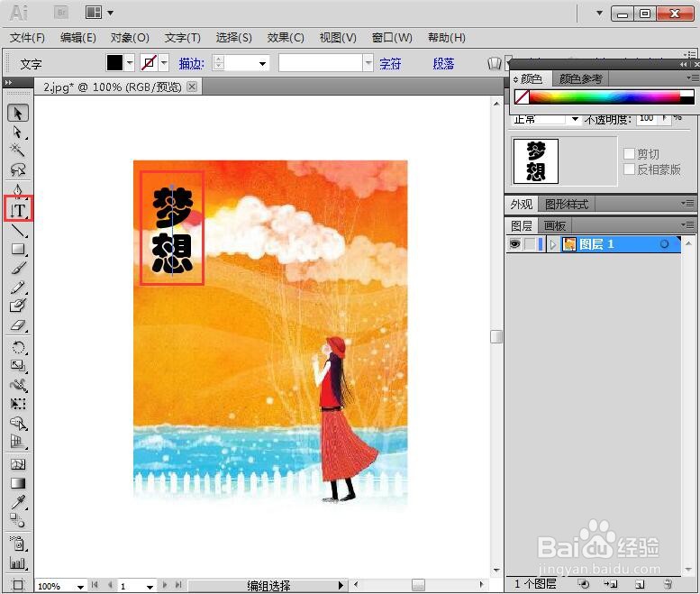
Task: Select the Direct Selection tool
Action: pos(18,133)
